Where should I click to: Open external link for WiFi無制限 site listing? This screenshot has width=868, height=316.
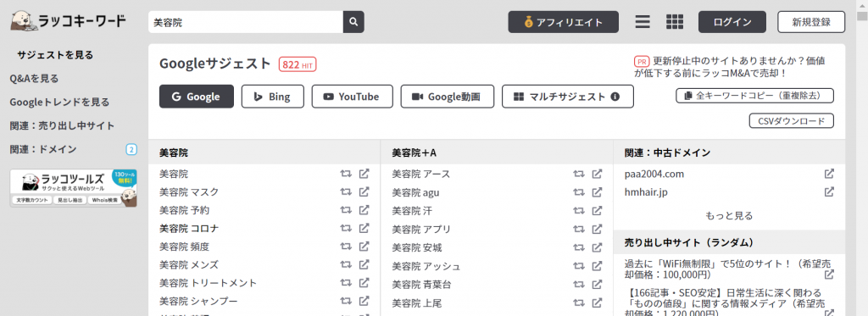point(829,274)
